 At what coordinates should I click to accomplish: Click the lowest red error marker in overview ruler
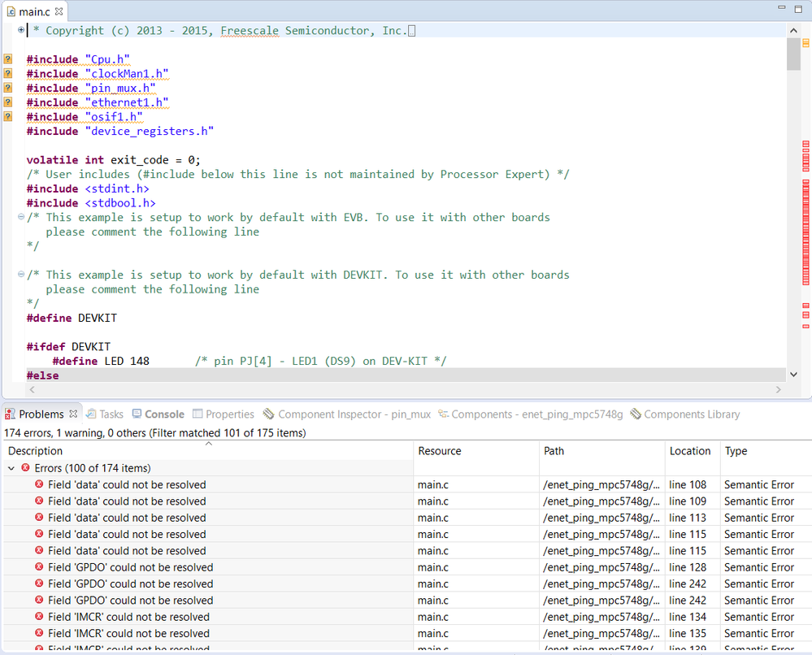point(805,326)
